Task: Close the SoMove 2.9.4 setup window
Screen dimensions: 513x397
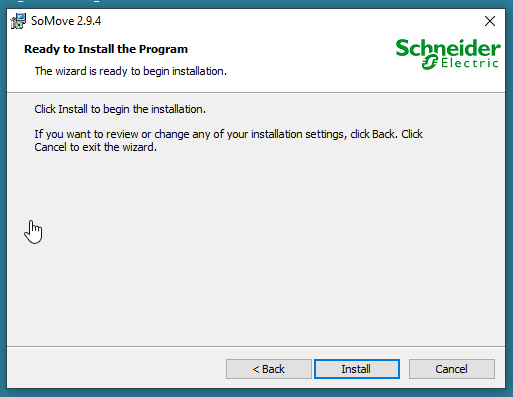Action: (490, 21)
